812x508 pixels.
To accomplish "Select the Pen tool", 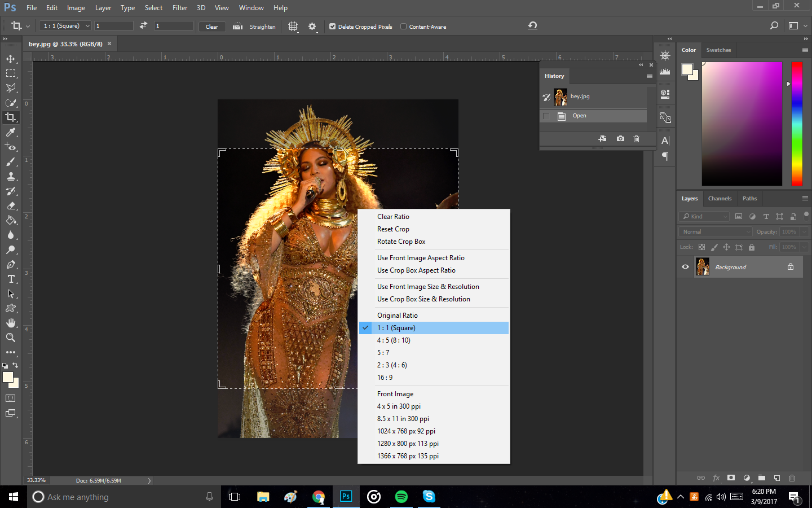I will [x=11, y=264].
